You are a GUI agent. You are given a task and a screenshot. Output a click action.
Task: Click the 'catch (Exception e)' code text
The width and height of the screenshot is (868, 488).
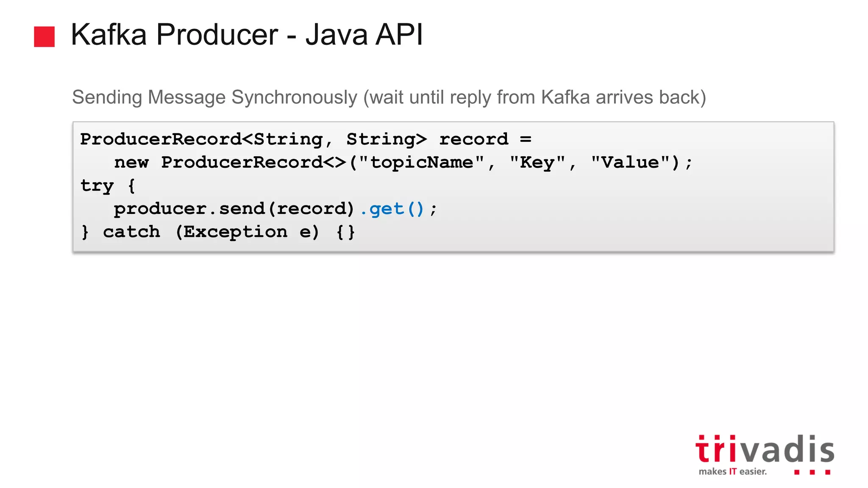tap(211, 232)
